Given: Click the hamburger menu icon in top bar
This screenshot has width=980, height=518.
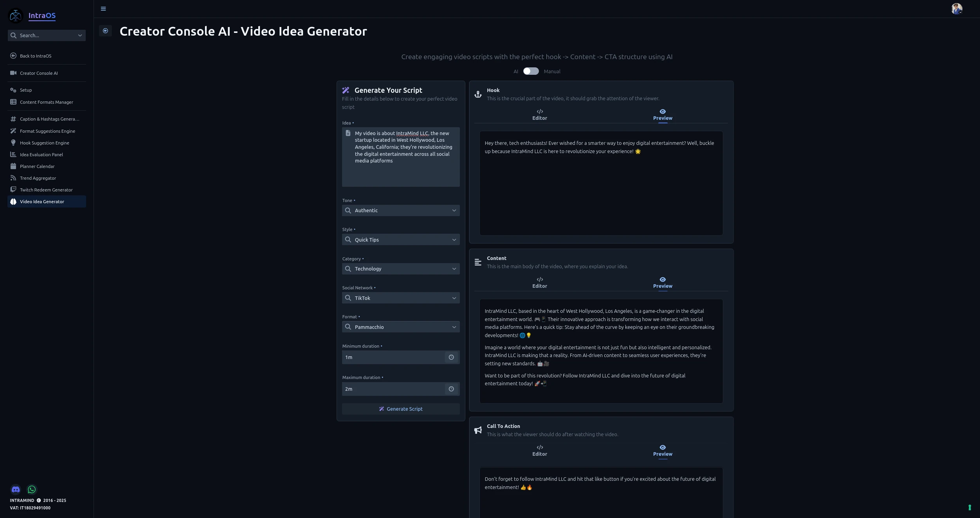Looking at the screenshot, I should point(103,9).
